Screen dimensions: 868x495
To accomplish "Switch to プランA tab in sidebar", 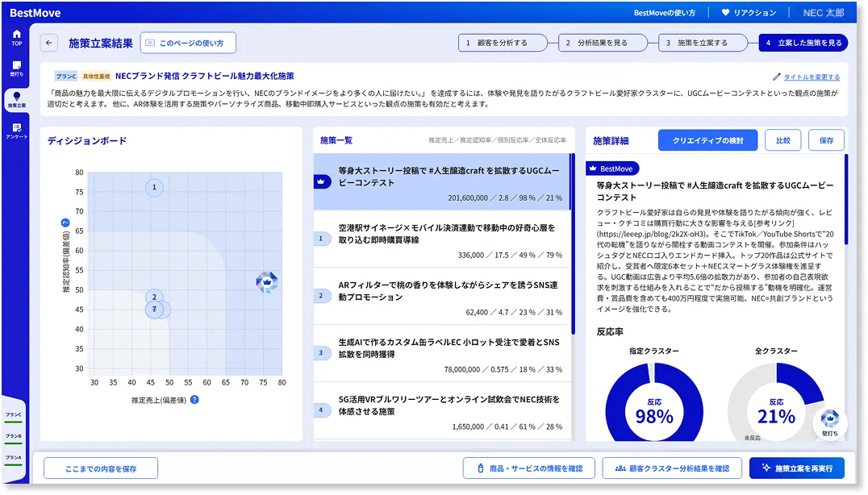I will [14, 460].
